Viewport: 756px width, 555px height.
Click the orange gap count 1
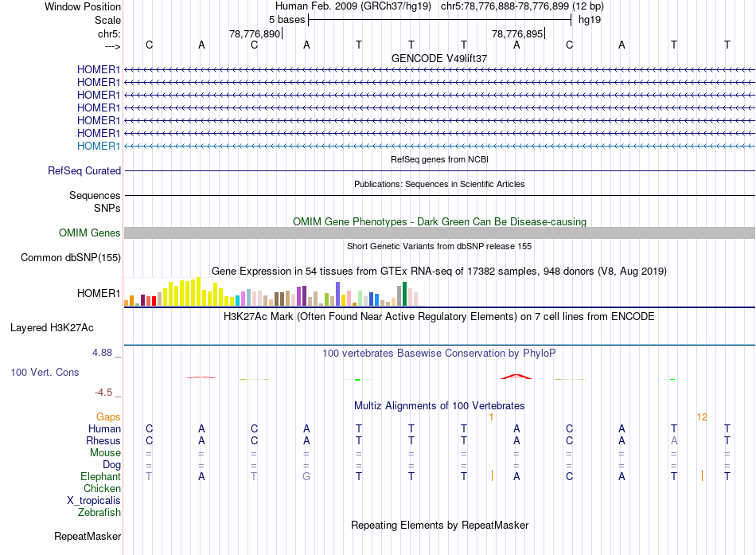491,417
